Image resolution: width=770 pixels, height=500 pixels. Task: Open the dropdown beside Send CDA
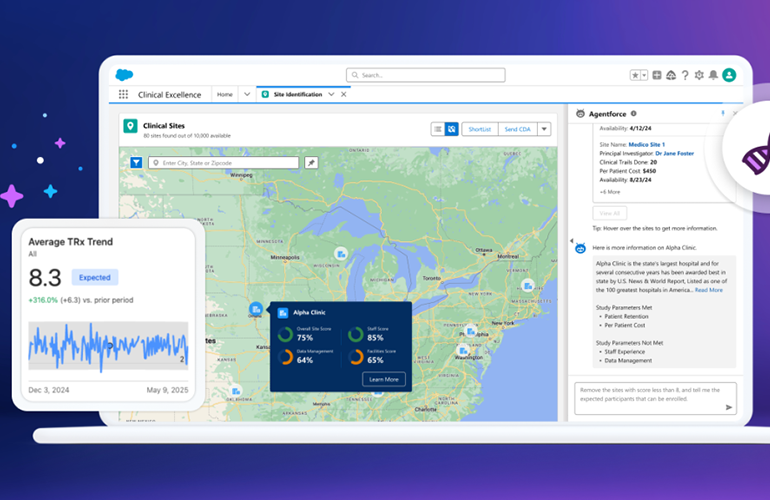point(544,129)
